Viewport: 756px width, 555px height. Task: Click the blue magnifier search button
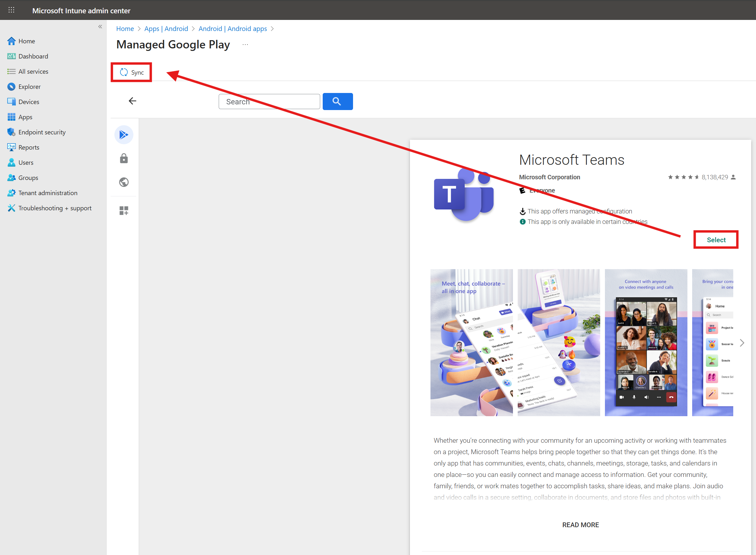point(338,102)
